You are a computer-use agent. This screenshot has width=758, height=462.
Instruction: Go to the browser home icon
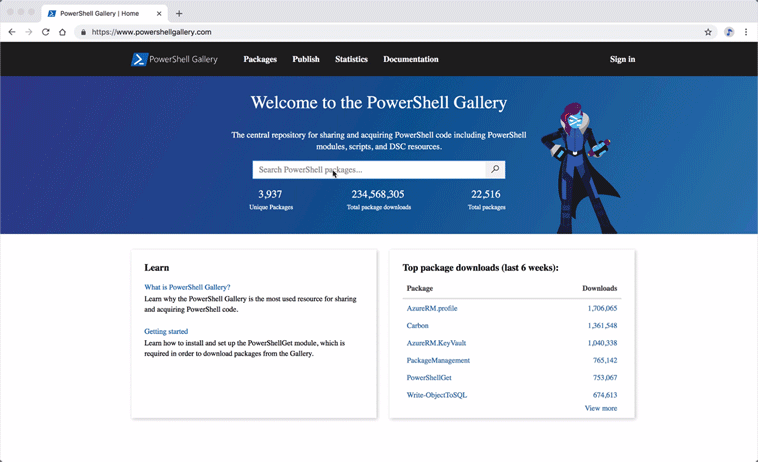62,32
